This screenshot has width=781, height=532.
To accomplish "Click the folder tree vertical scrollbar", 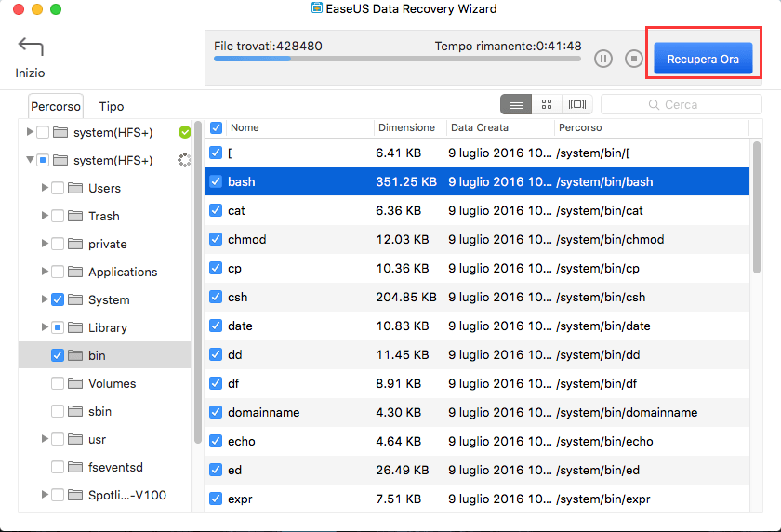I will click(198, 282).
